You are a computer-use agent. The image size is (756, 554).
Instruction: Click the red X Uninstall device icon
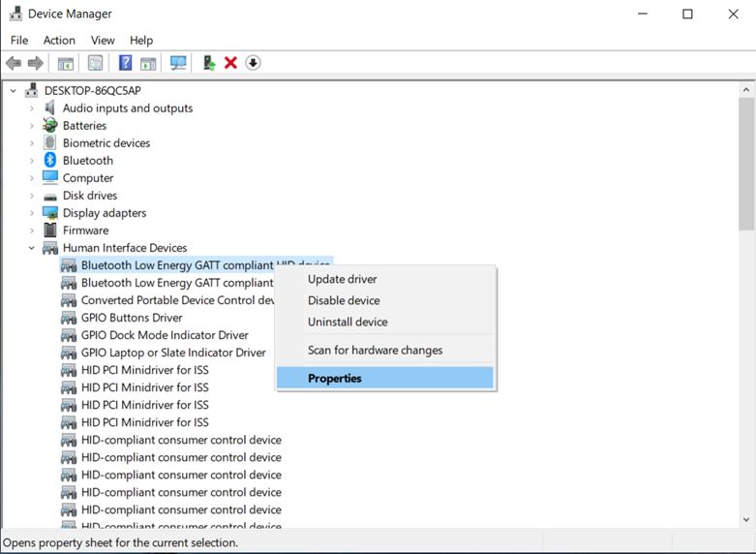pyautogui.click(x=230, y=63)
